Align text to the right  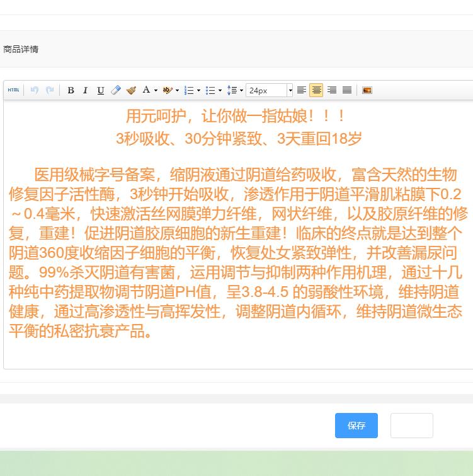pos(331,90)
